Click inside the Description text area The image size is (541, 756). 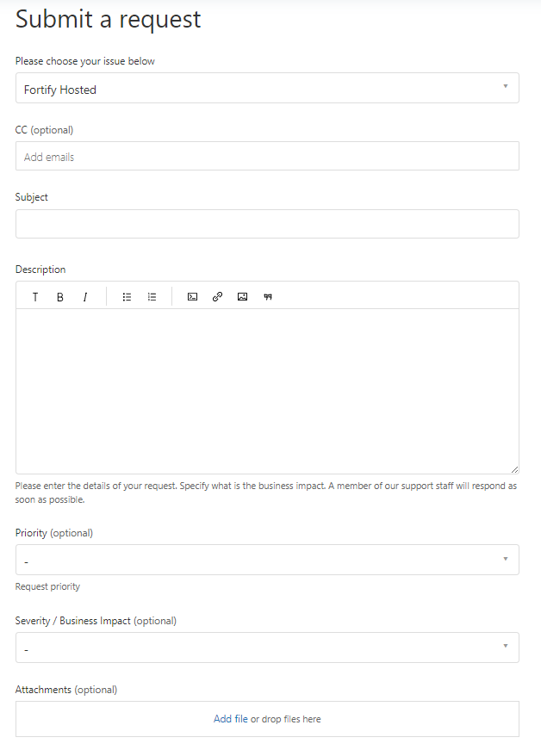click(x=267, y=391)
